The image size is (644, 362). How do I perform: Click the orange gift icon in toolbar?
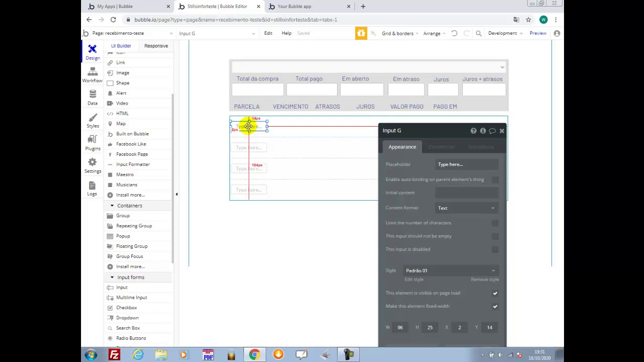(361, 33)
